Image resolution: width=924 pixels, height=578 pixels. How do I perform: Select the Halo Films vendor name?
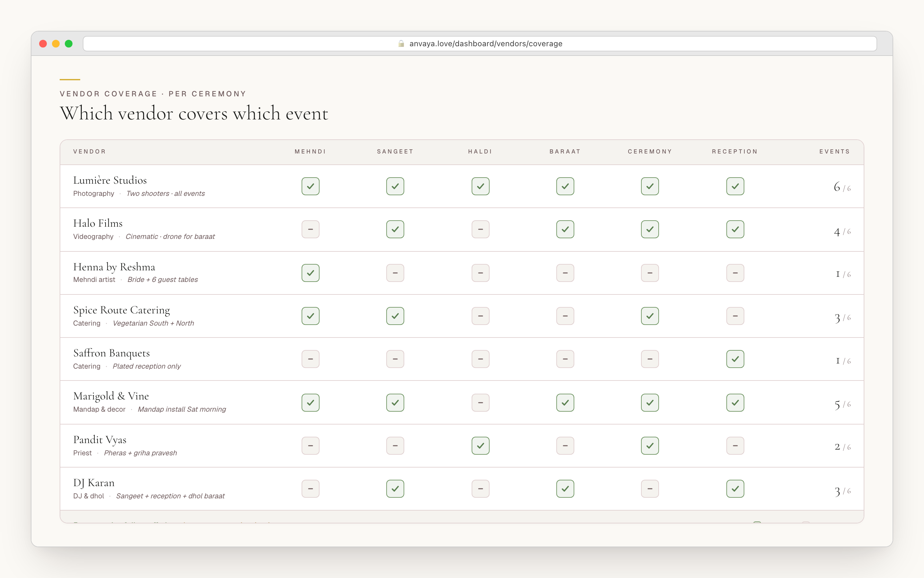pos(98,223)
